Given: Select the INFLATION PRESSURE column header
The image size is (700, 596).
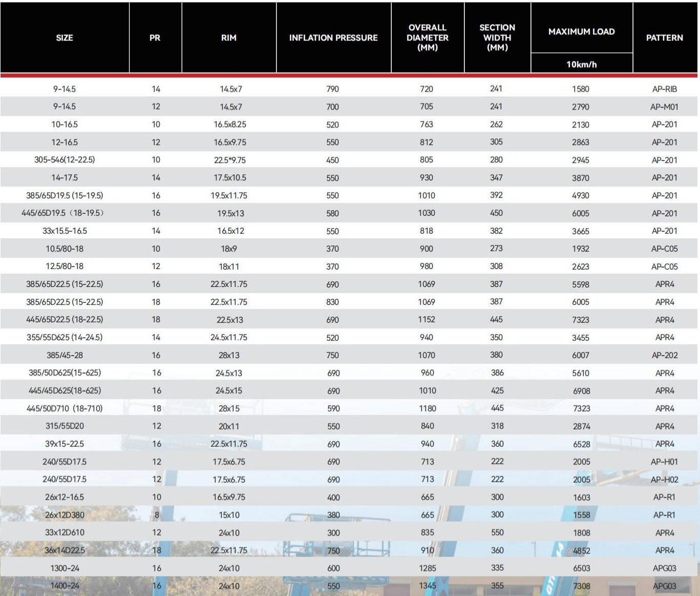Looking at the screenshot, I should pos(333,38).
